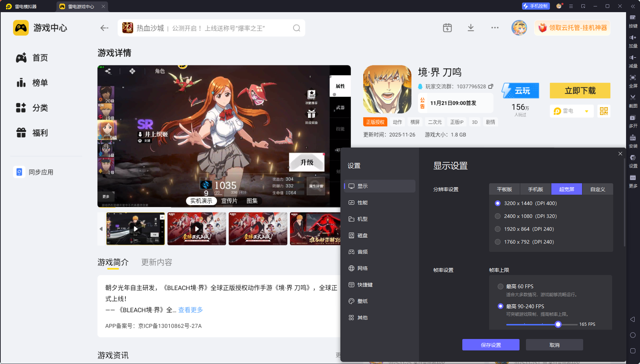
Task: Select the 宣传片 media tab
Action: pos(229,201)
